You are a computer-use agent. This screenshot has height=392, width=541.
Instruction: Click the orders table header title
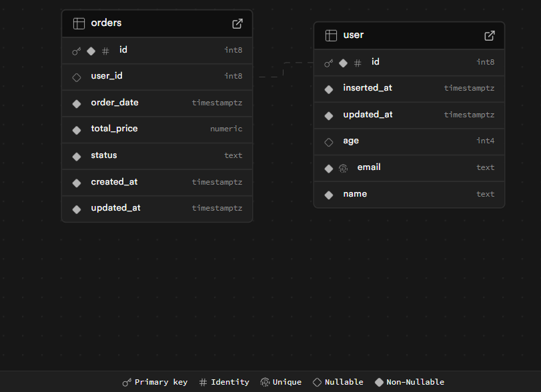(106, 23)
